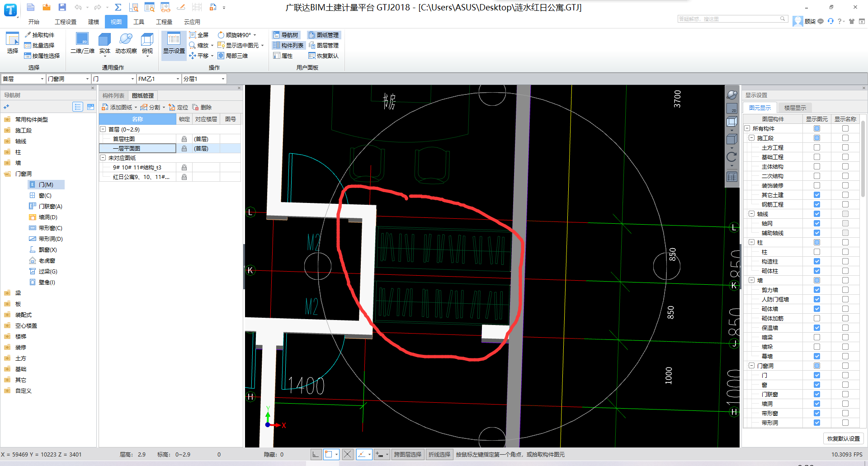Click 恢复默认 restore default layout
The image size is (868, 466).
(324, 56)
